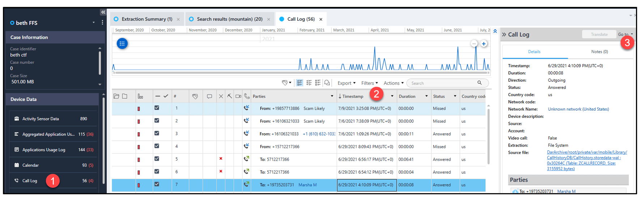This screenshot has height=199, width=644.
Task: Open Applications Usage Log in Device Data
Action: (53, 150)
